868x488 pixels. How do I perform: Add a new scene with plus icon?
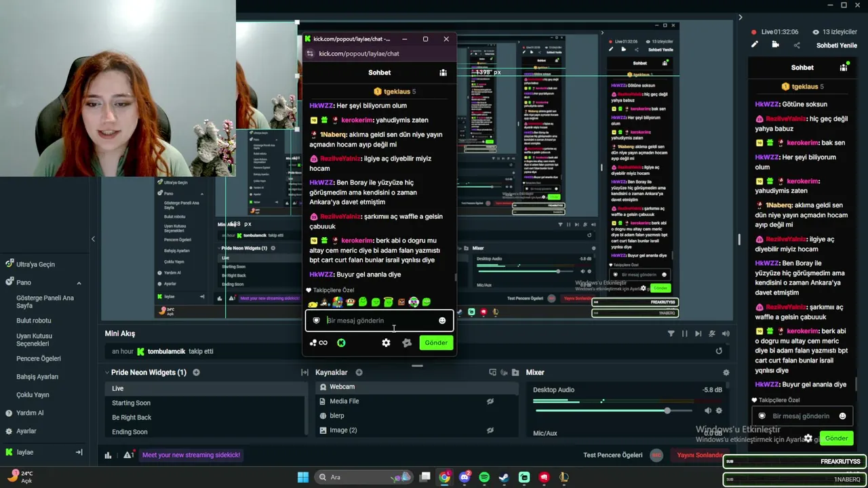196,372
